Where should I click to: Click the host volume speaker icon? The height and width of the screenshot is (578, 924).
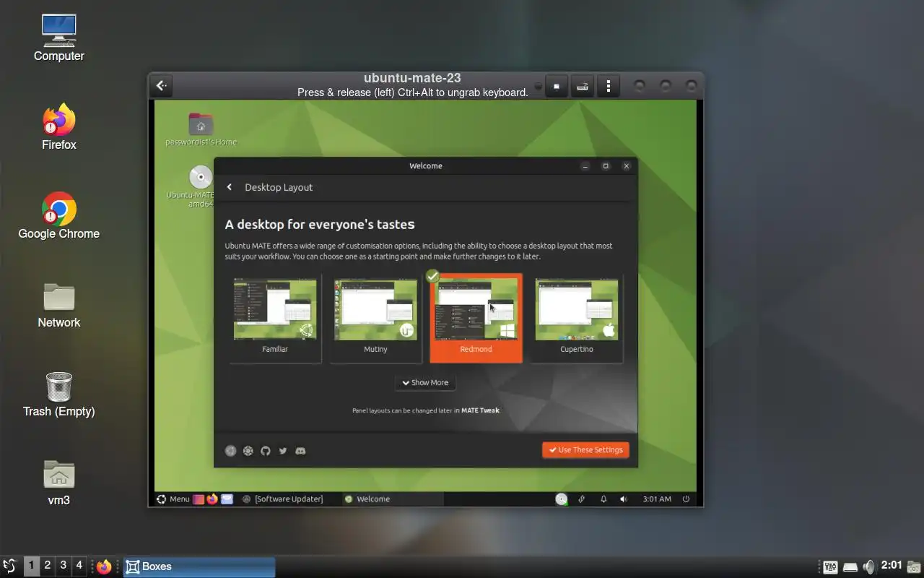(x=869, y=567)
